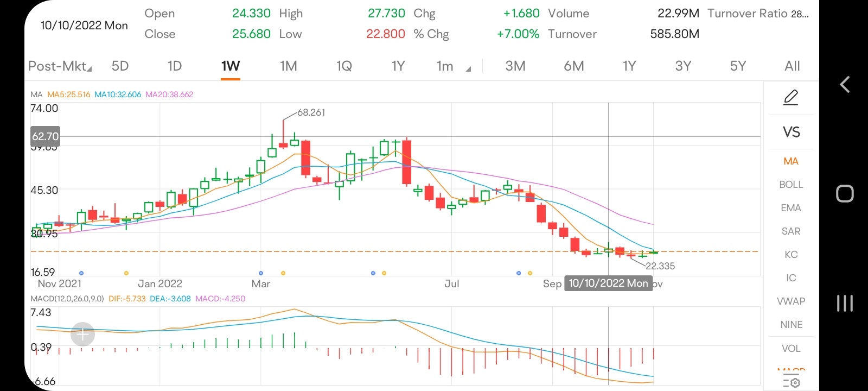868x391 pixels.
Task: Tap the Turnover Ratio header field
Action: [x=758, y=14]
